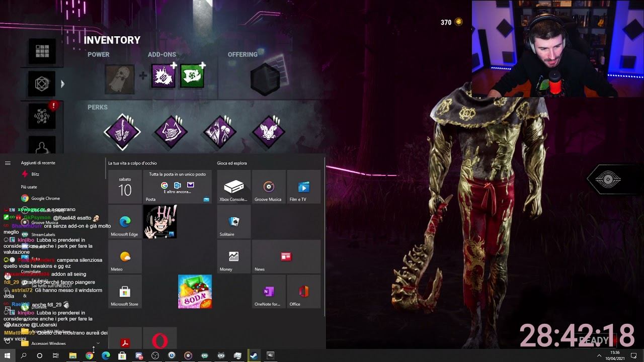The image size is (644, 362).
Task: Open the Microsoft Store tile
Action: click(125, 292)
